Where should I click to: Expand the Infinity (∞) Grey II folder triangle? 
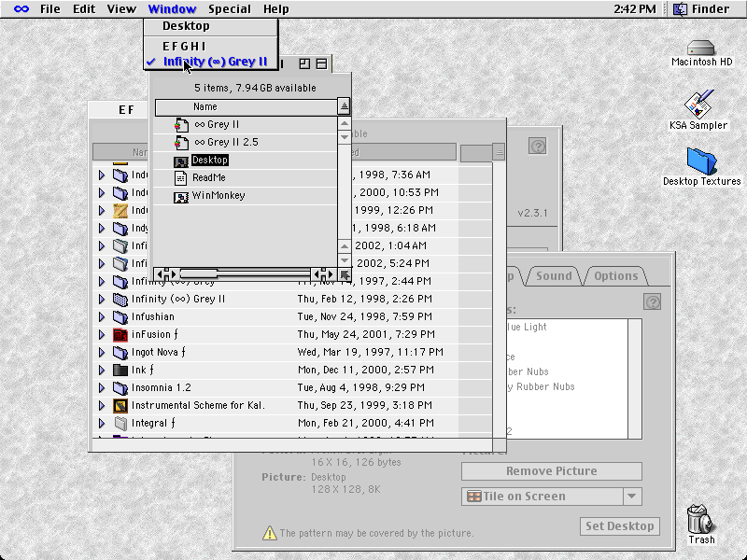click(x=102, y=299)
